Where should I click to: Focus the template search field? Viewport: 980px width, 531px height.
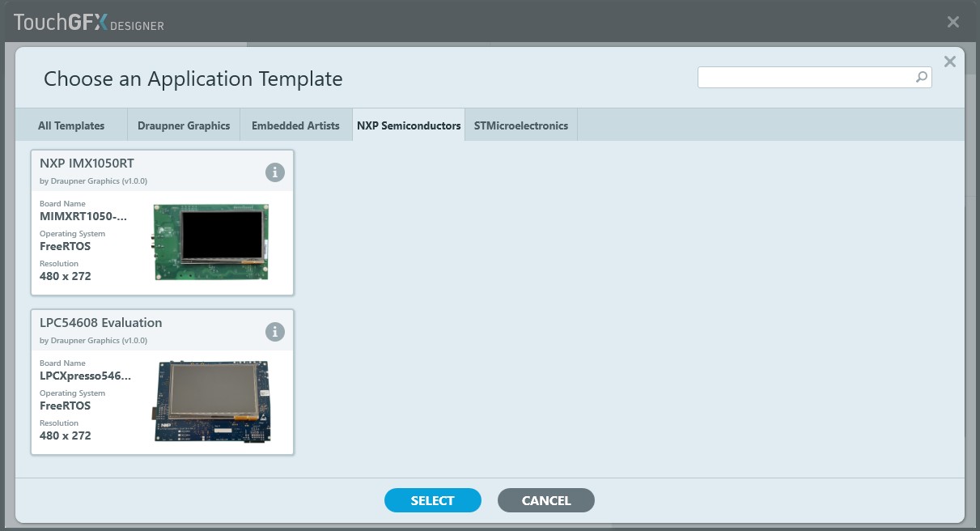click(814, 77)
